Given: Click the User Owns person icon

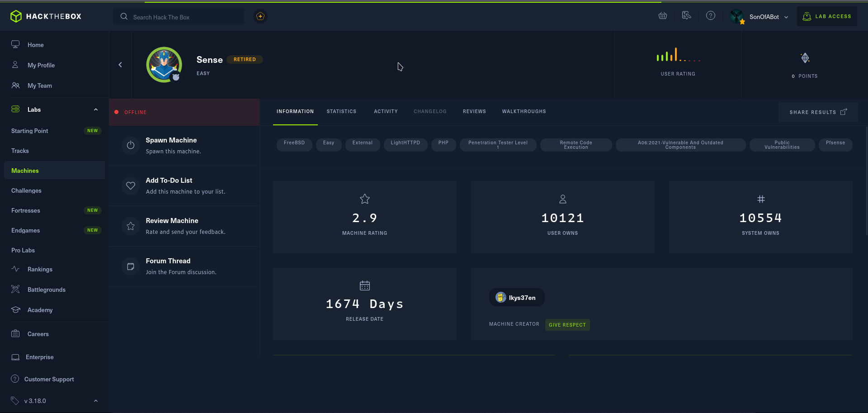Looking at the screenshot, I should pyautogui.click(x=563, y=199).
